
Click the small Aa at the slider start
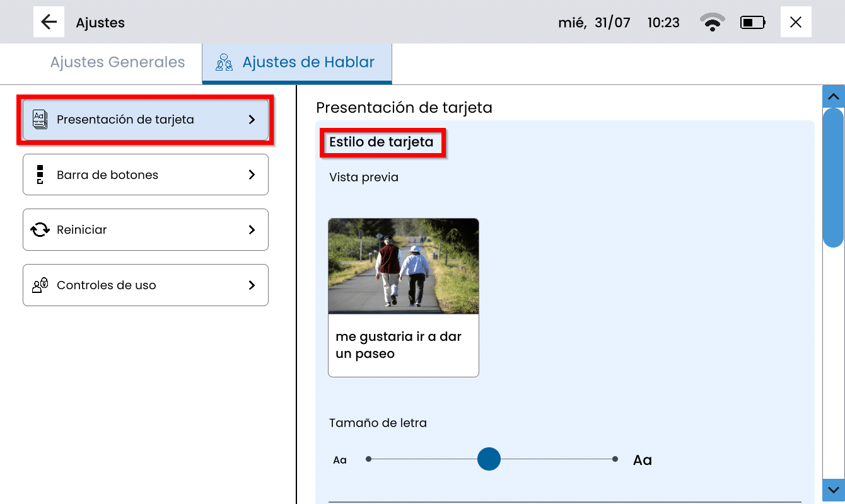pyautogui.click(x=340, y=460)
